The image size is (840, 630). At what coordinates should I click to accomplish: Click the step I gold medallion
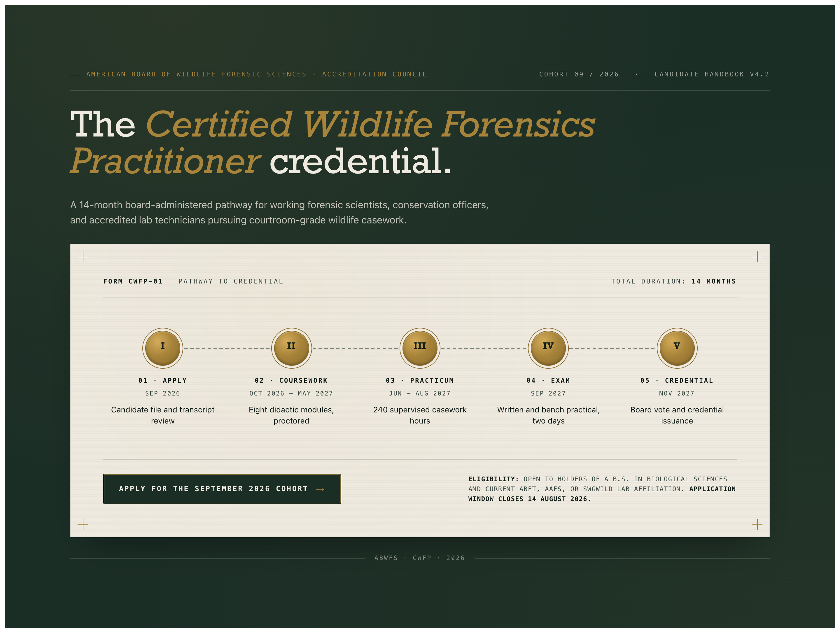[162, 348]
